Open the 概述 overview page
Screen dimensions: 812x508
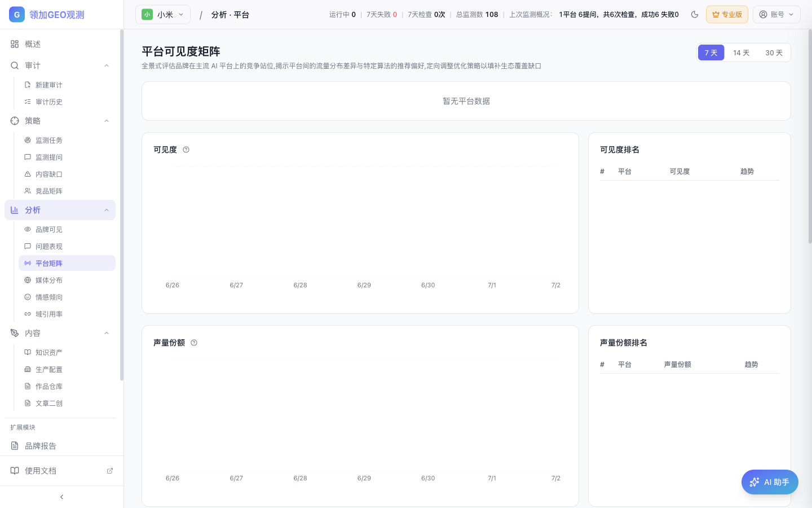(60, 44)
